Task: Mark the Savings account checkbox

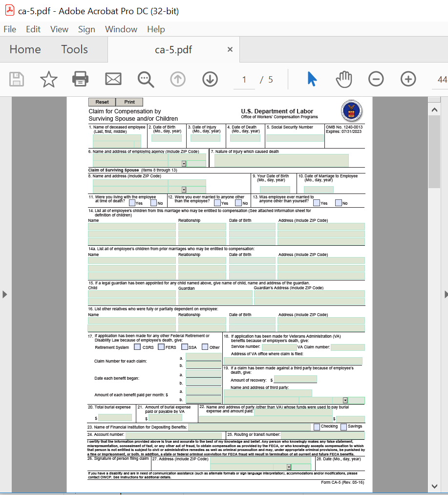Action: pyautogui.click(x=343, y=427)
